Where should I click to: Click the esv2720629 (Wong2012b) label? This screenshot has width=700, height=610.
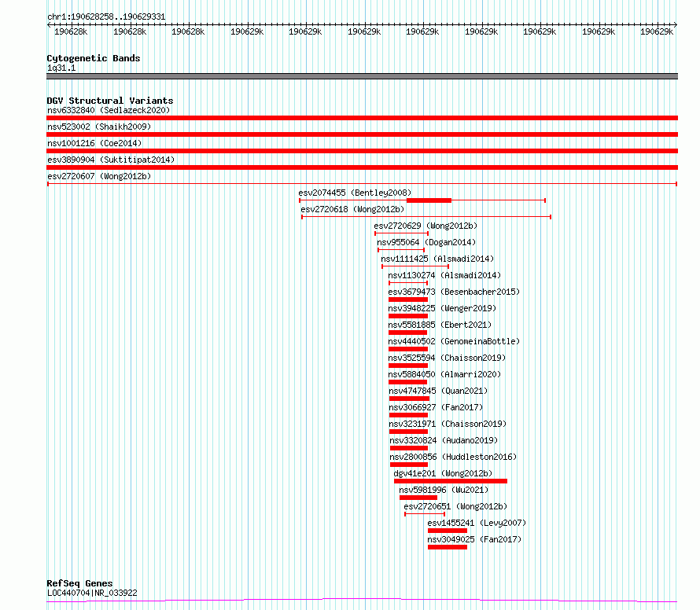[x=426, y=226]
